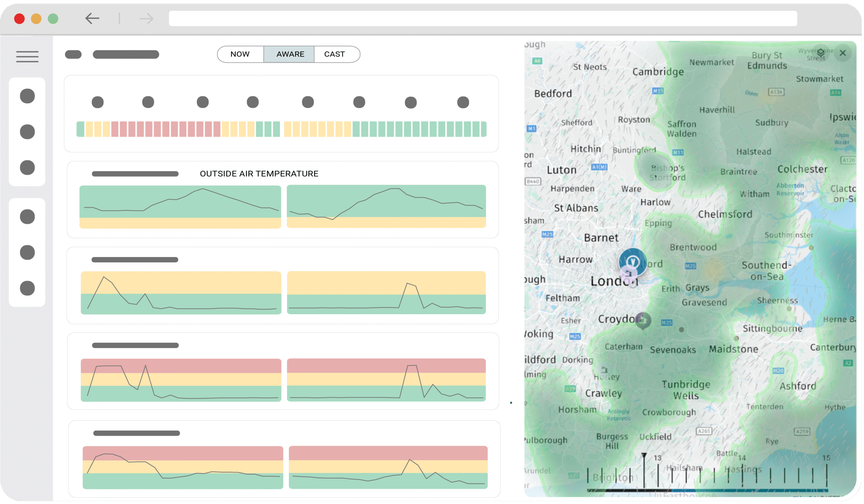This screenshot has height=504, width=864.
Task: Click the second icon in the upper sidebar group
Action: tap(27, 132)
